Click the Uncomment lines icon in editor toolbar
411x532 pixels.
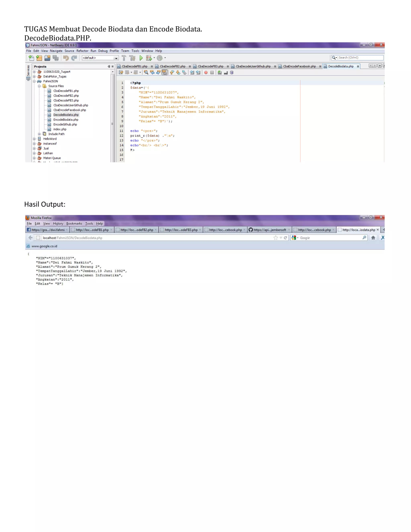pyautogui.click(x=226, y=72)
